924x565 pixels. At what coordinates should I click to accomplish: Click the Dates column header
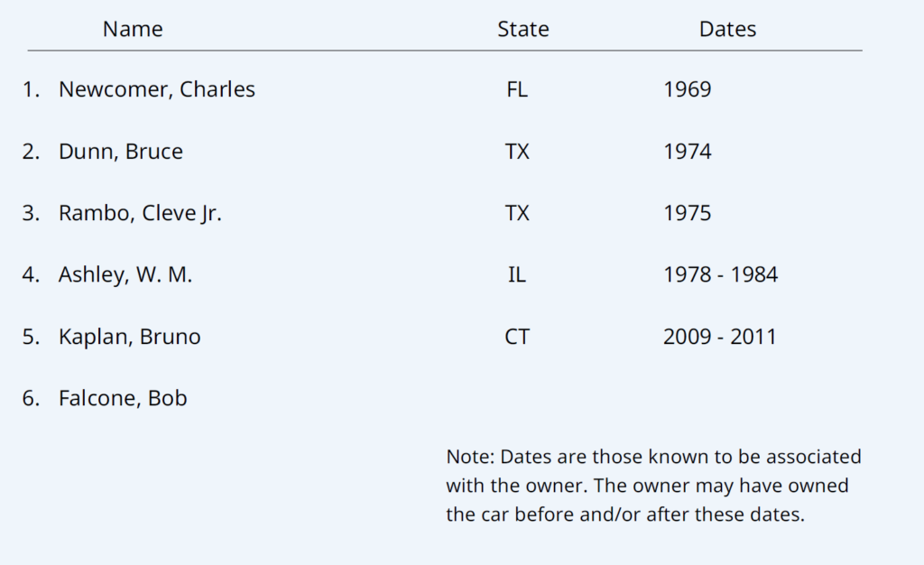coord(727,29)
